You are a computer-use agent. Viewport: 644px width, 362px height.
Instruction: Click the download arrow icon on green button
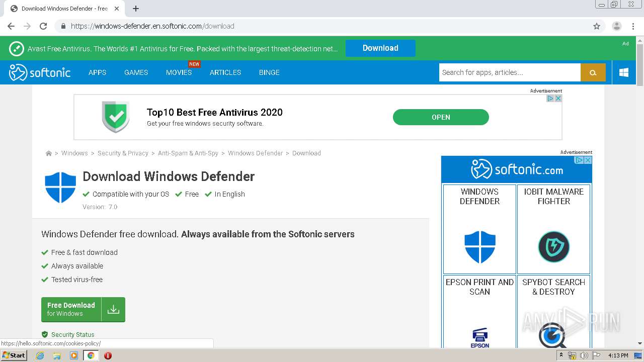tap(113, 309)
